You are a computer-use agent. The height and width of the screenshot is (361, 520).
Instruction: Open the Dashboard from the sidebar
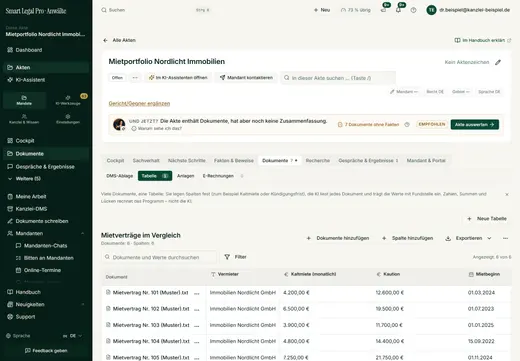point(46,50)
